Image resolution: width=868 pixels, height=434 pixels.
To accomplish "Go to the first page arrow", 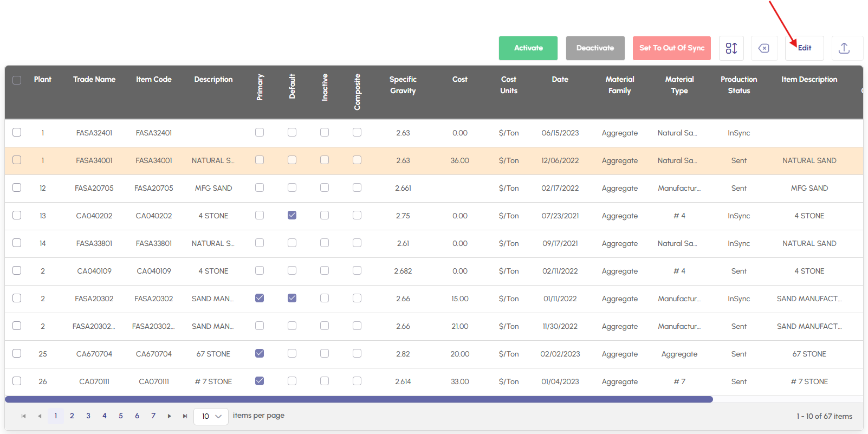I will (x=23, y=416).
